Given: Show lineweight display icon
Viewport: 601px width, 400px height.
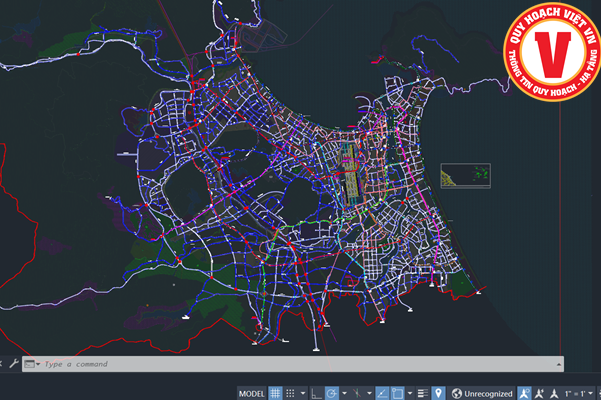Looking at the screenshot, I should pyautogui.click(x=422, y=393).
